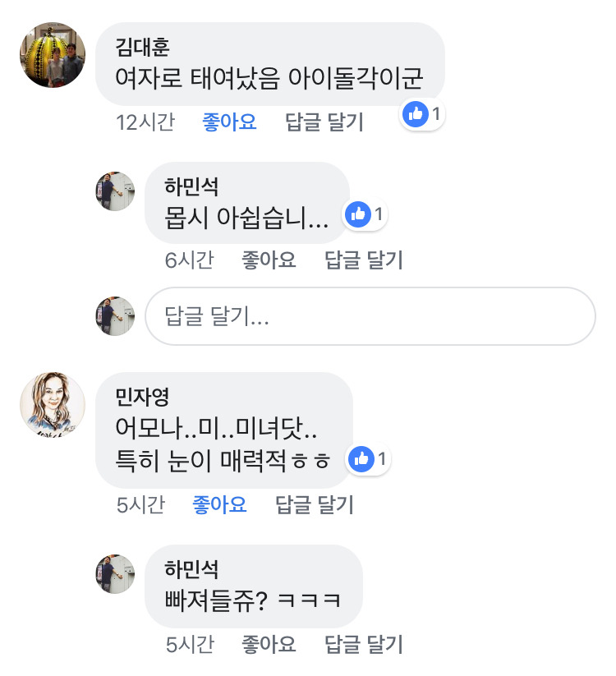
Task: Open the like count on 김대훈's comment
Action: click(x=421, y=114)
